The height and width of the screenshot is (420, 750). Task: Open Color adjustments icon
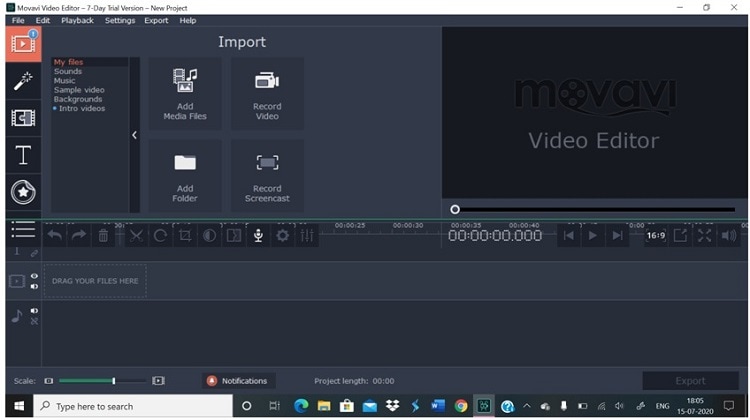(x=210, y=235)
